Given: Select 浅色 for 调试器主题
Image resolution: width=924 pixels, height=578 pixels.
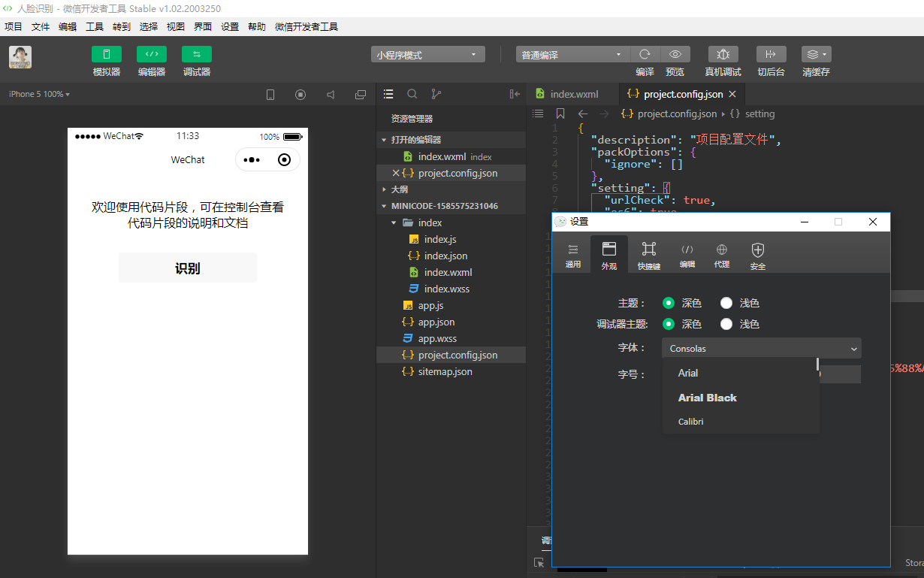Looking at the screenshot, I should tap(726, 324).
